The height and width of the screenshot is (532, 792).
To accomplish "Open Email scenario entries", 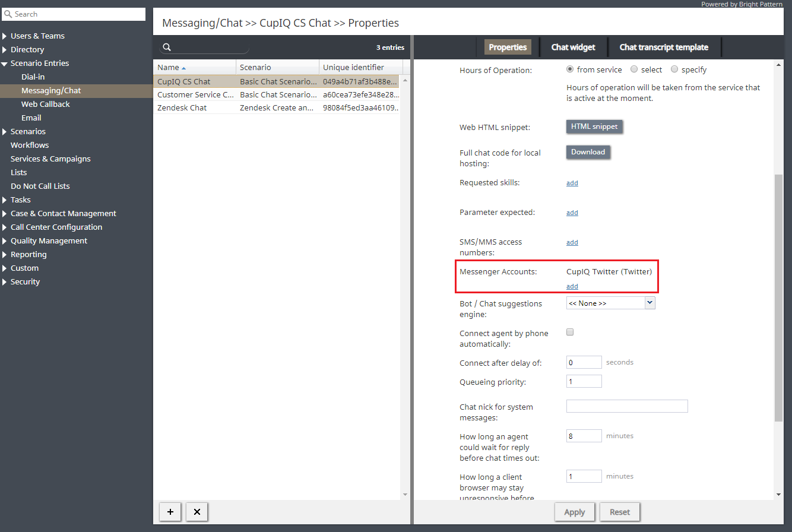I will [x=31, y=118].
